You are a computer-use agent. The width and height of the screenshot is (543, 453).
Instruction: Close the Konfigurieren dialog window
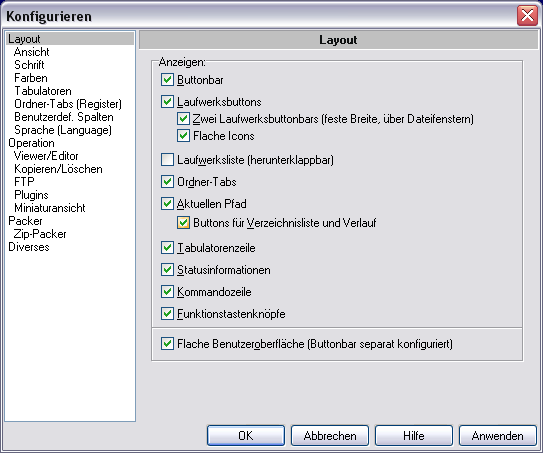click(527, 16)
